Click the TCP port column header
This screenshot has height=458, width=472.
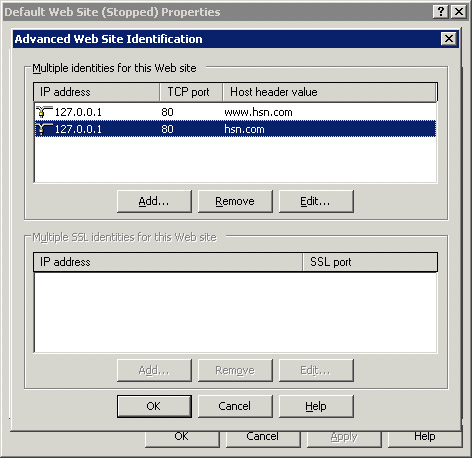click(191, 92)
